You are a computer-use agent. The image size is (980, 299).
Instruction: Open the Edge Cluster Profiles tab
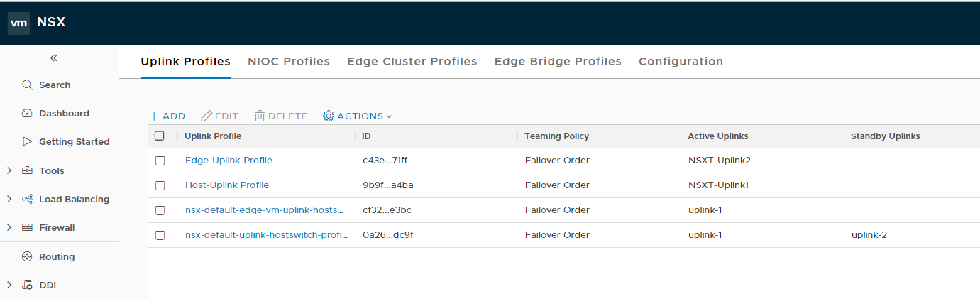412,62
